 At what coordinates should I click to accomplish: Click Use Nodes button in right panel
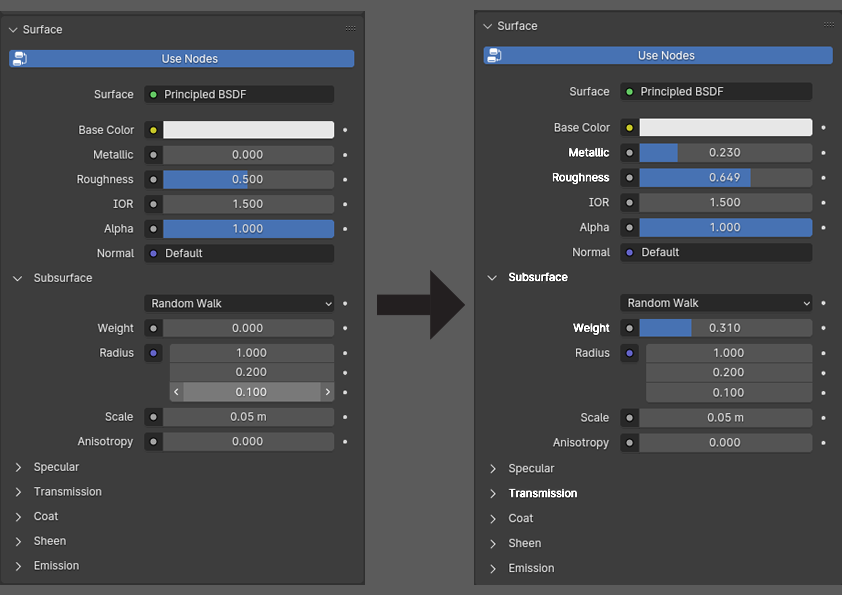658,55
